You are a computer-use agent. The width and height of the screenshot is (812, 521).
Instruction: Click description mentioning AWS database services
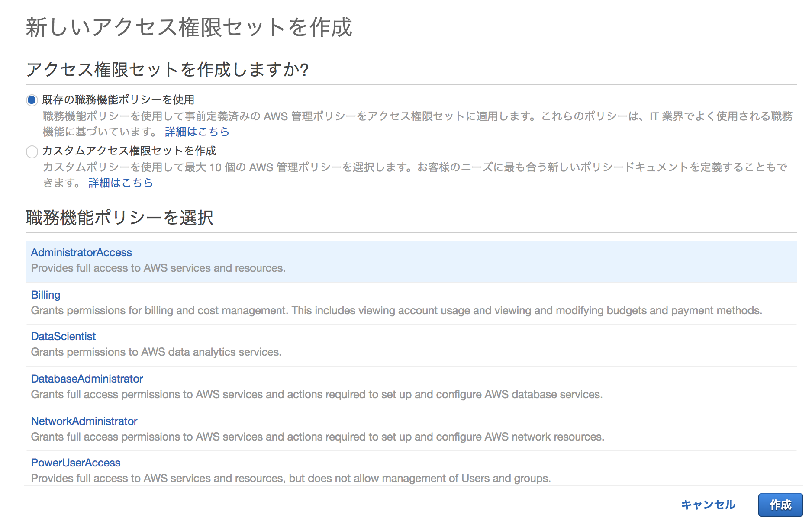[x=317, y=395]
